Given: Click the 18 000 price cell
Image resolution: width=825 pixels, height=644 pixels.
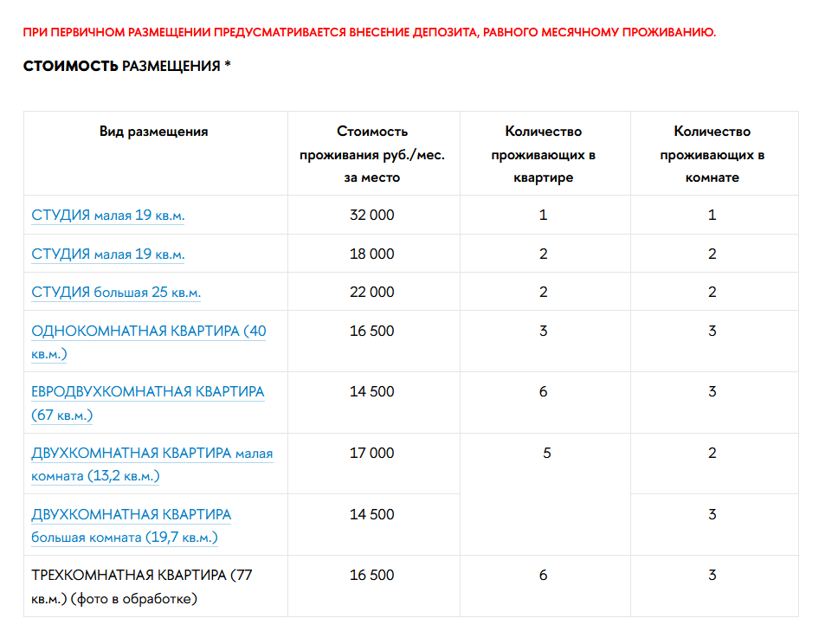Looking at the screenshot, I should click(x=372, y=254).
